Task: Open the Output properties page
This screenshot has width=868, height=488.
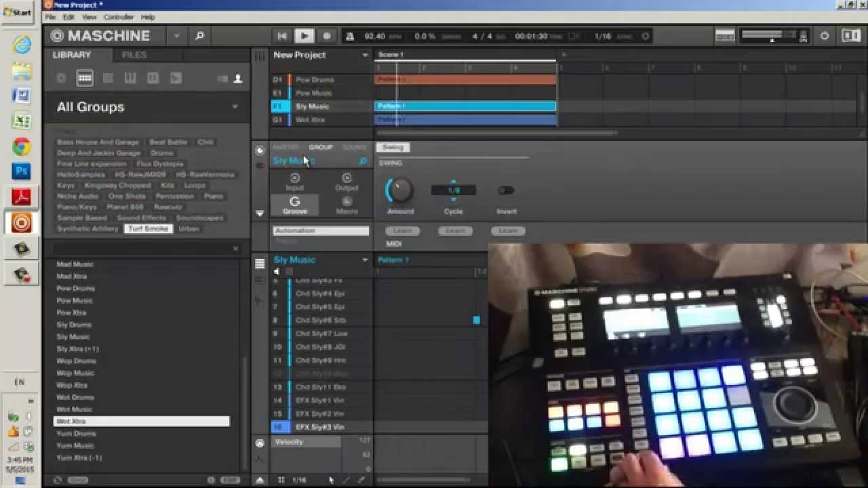Action: [347, 182]
